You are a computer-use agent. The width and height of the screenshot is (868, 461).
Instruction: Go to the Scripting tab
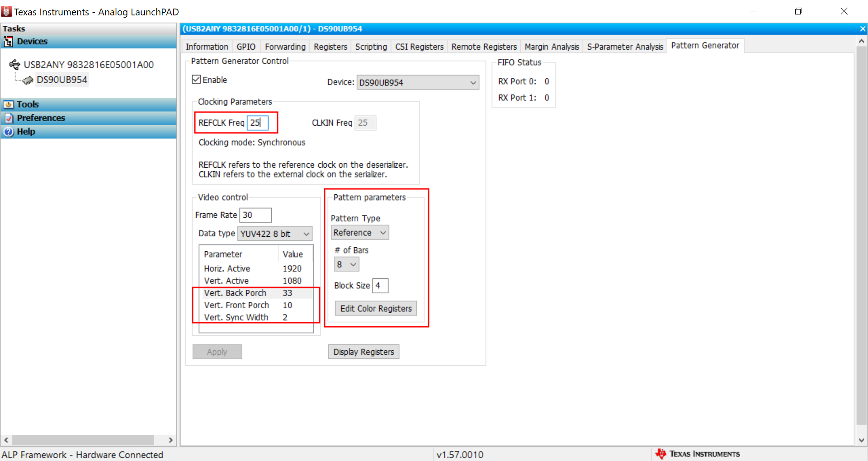tap(371, 47)
